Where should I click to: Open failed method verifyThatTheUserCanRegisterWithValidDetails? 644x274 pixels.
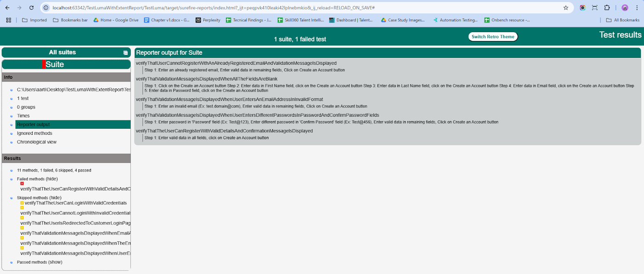(x=75, y=189)
